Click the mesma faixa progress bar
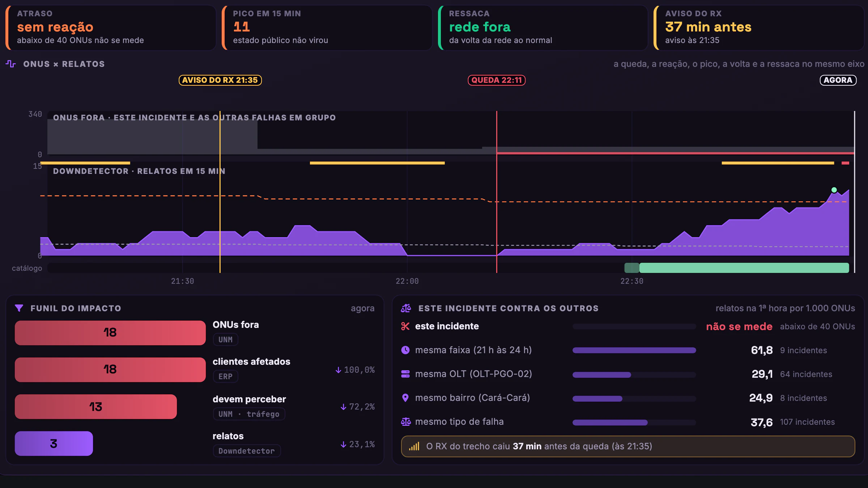 pyautogui.click(x=634, y=350)
